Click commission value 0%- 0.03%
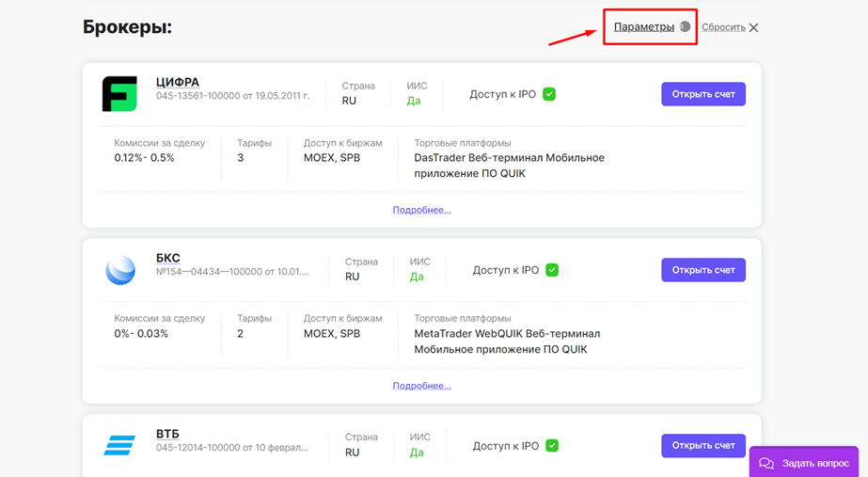Viewport: 868px width, 477px height. click(141, 333)
